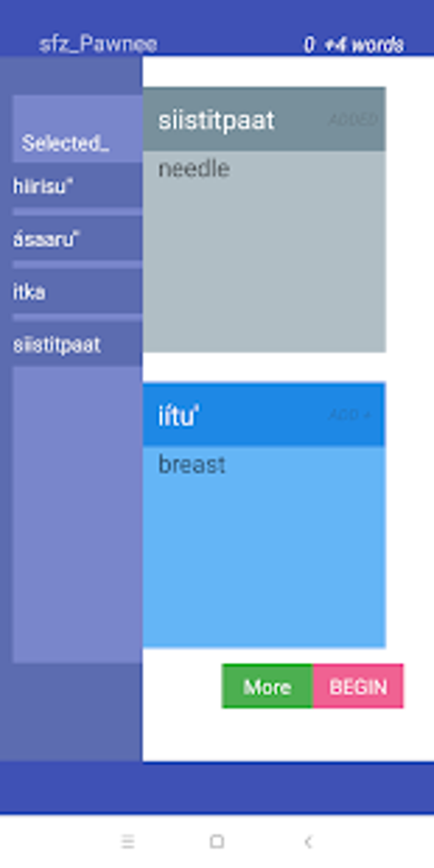Open the recent apps menu icon

point(128,841)
